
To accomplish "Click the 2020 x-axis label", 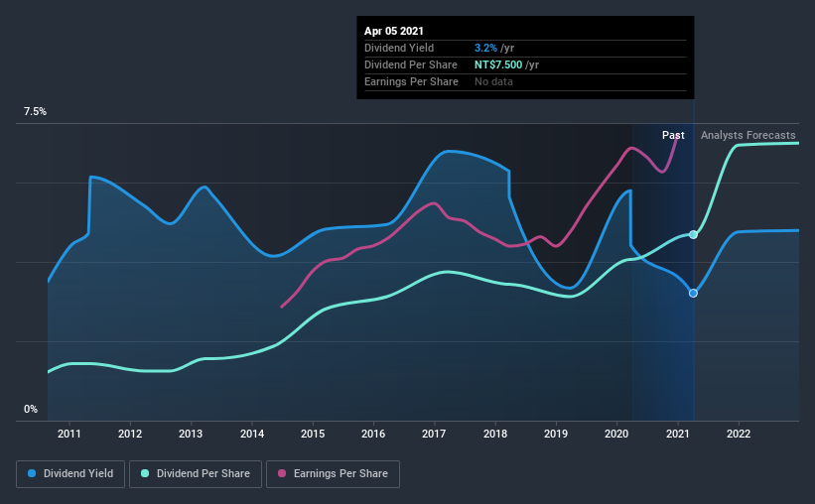I will click(x=616, y=434).
